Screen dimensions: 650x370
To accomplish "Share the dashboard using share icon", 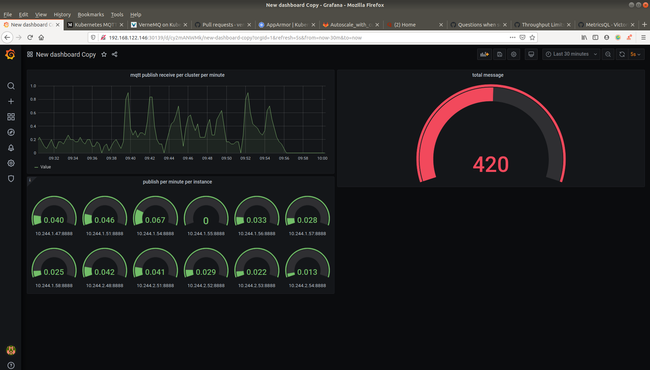I will click(114, 54).
